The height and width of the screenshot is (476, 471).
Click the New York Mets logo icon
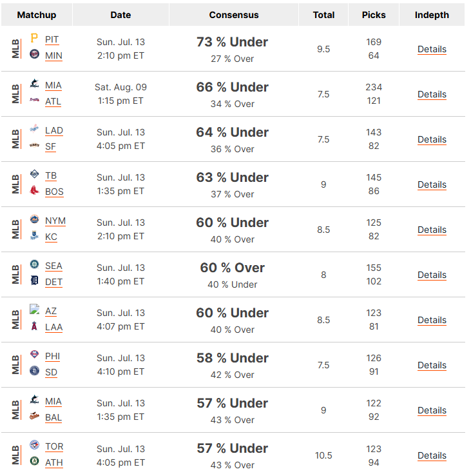(34, 219)
